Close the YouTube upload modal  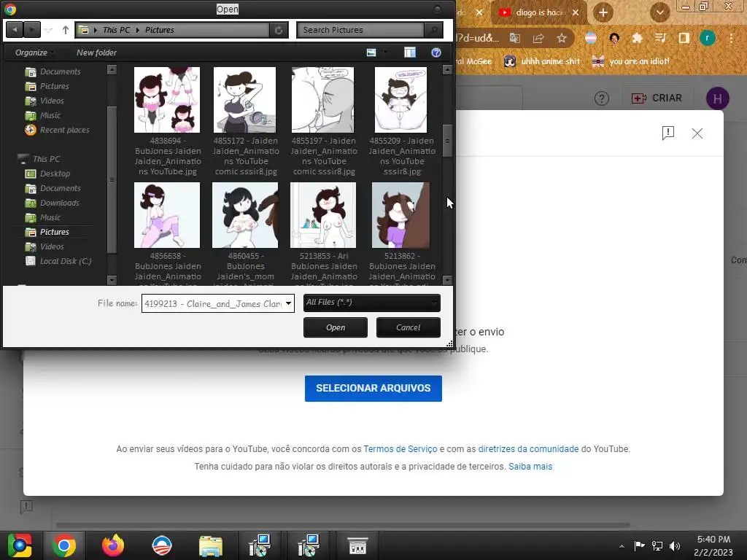click(x=697, y=133)
